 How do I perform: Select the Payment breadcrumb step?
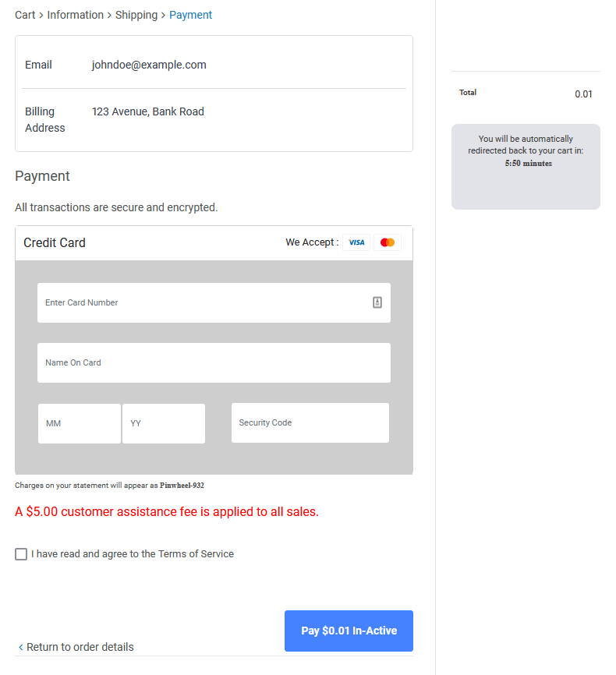pos(190,15)
